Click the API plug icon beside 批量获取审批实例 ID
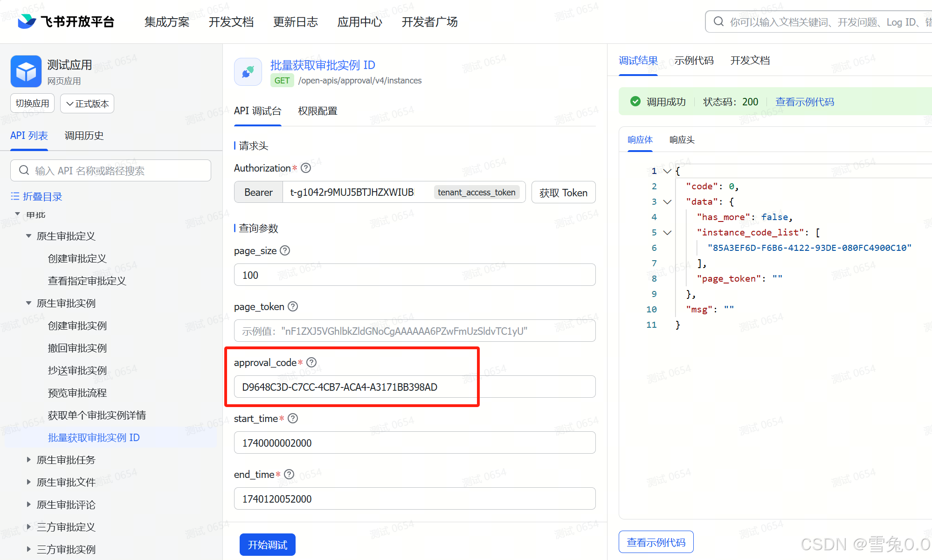Viewport: 932px width, 560px height. pos(248,72)
